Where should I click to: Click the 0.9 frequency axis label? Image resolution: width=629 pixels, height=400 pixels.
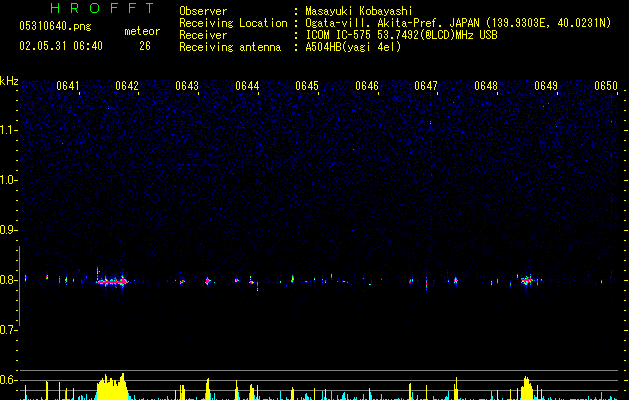pos(8,230)
